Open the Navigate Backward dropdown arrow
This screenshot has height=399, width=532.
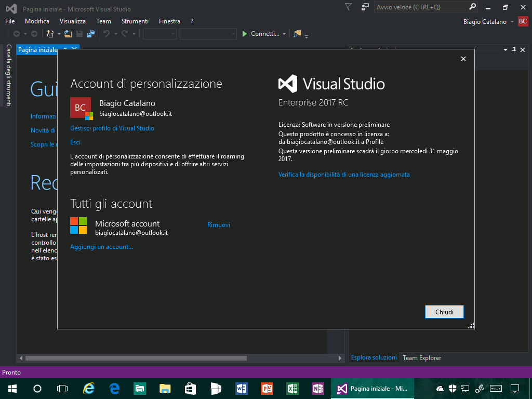[x=25, y=34]
